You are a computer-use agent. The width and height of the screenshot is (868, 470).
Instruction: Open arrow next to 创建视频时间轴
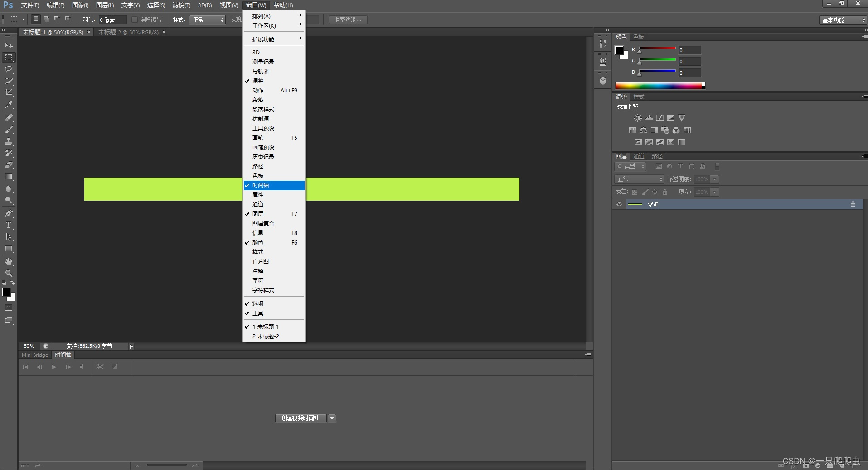click(x=332, y=418)
